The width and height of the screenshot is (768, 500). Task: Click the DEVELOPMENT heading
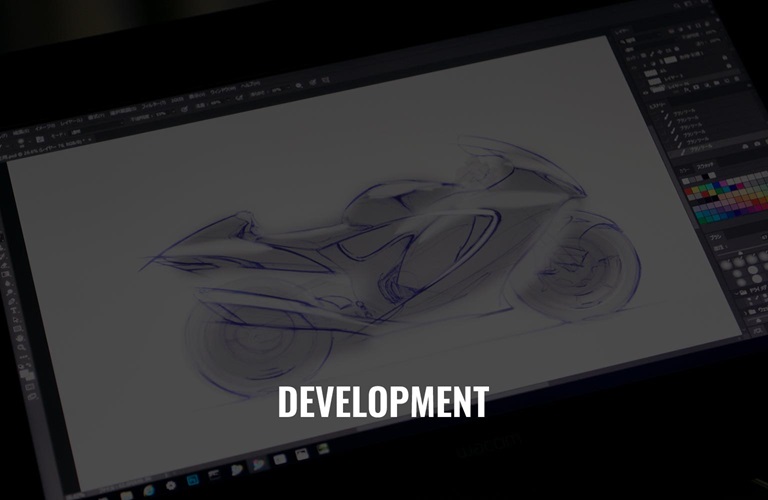click(x=383, y=402)
